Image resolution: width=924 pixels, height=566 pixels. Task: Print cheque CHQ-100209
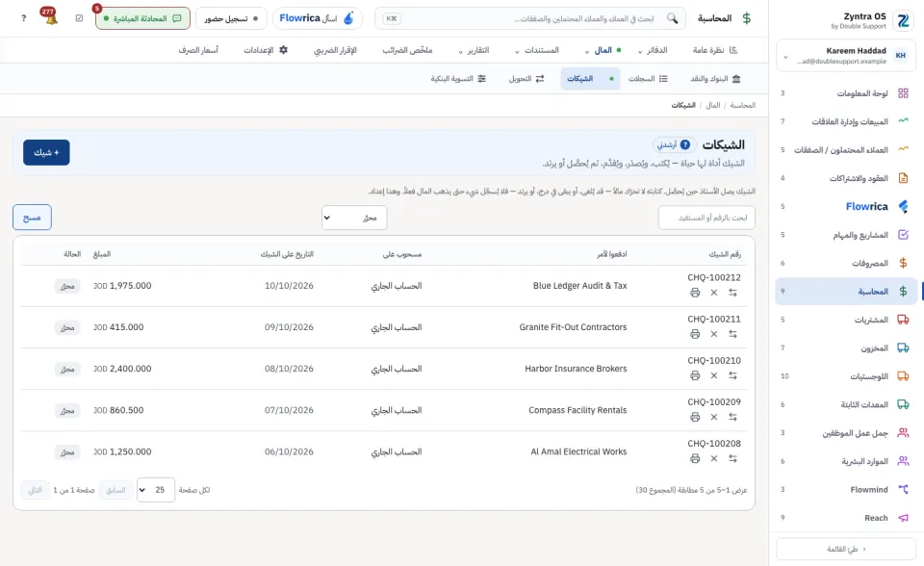pos(695,417)
